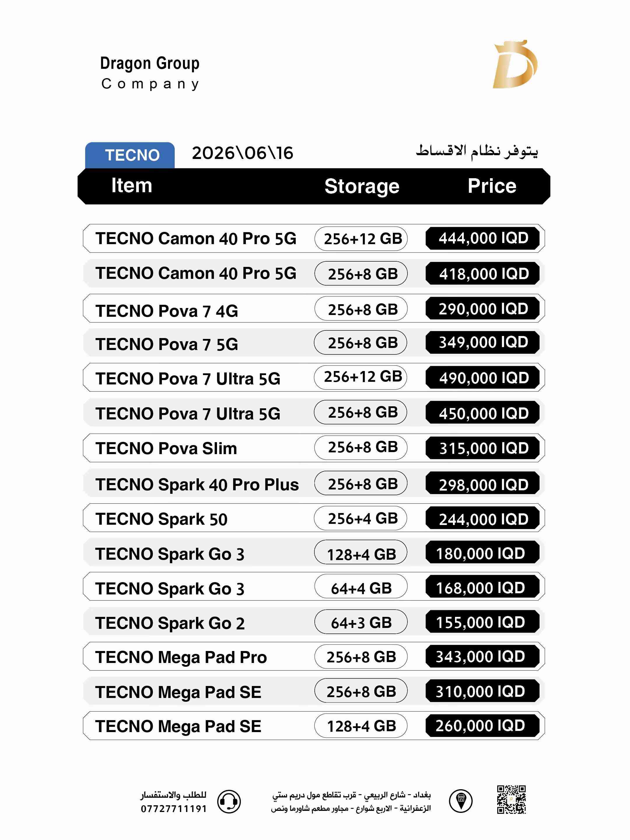Select the blue TECNO tab

coord(130,155)
